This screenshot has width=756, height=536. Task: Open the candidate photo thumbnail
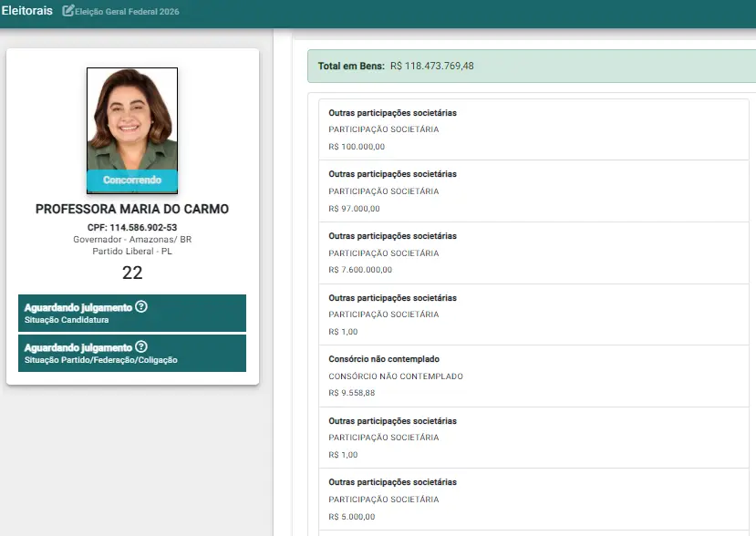132,130
